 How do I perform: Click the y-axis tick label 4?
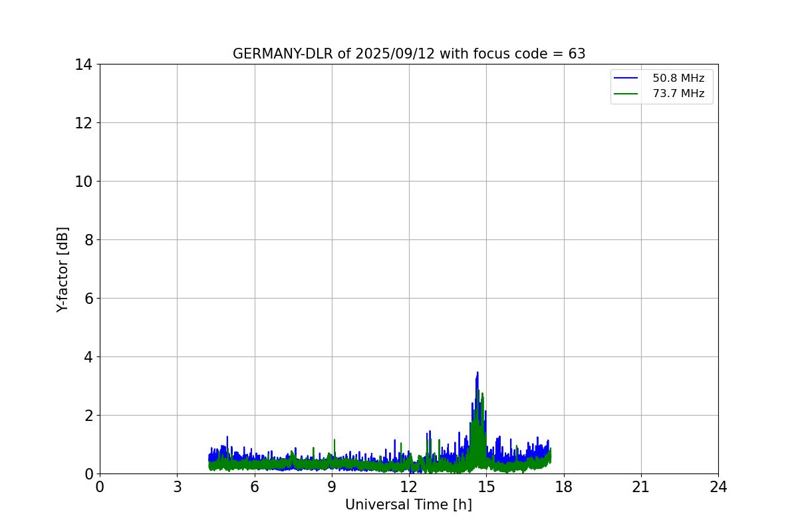[x=88, y=357]
